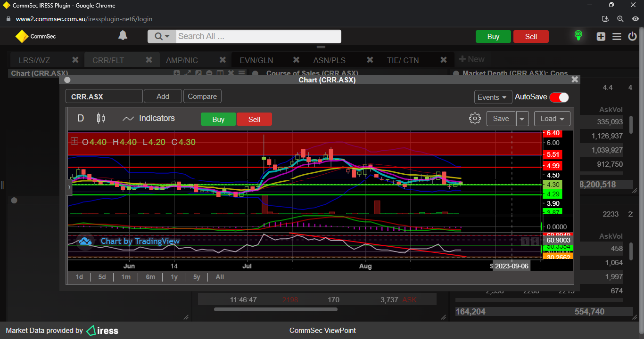
Task: Switch to the TIE/ CTN tab
Action: point(403,60)
